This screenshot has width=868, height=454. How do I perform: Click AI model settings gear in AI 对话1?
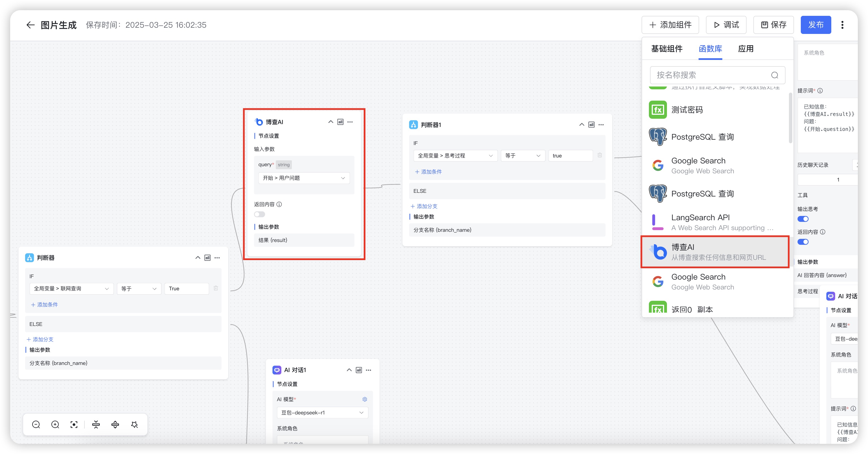(365, 399)
